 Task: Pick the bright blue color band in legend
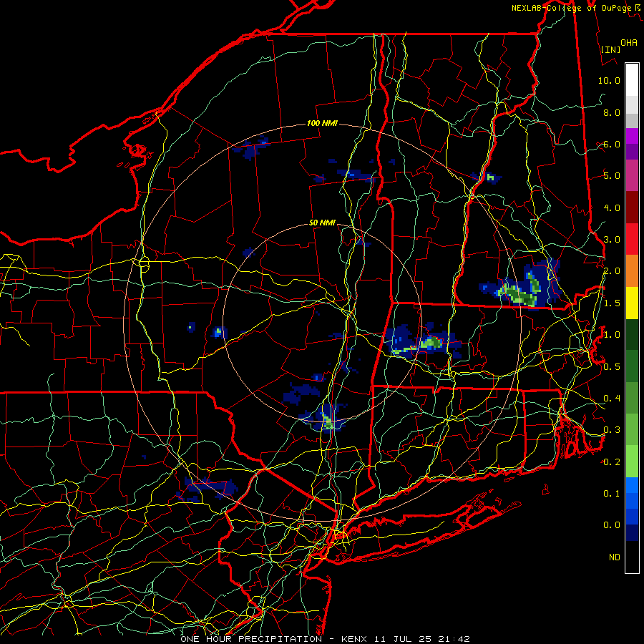pyautogui.click(x=632, y=485)
